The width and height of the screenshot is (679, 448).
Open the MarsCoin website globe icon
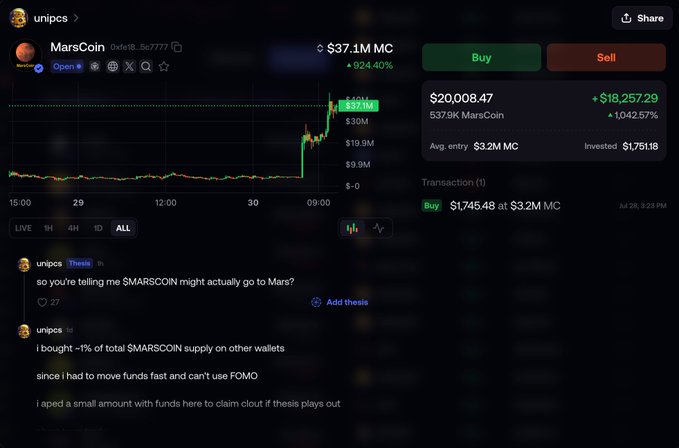click(113, 67)
